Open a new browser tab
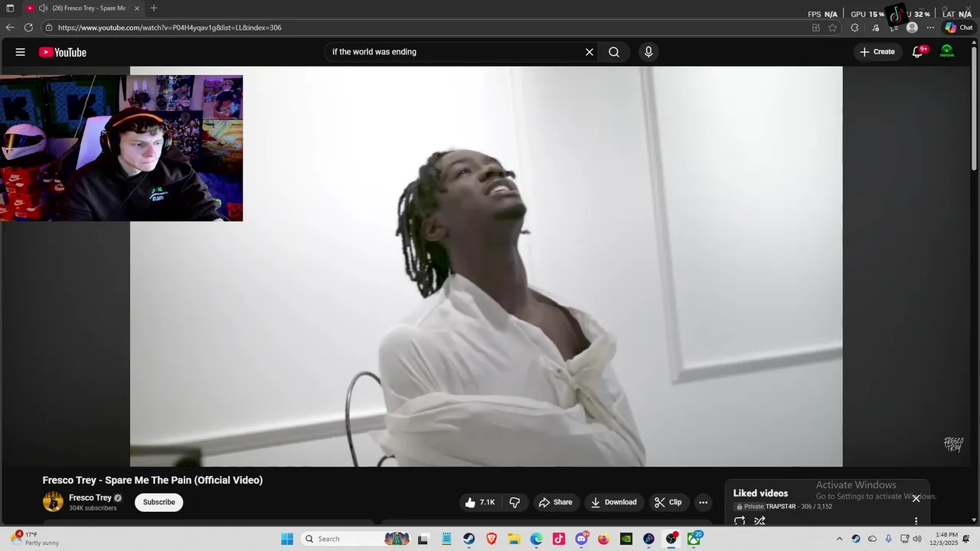Image resolution: width=980 pixels, height=551 pixels. (154, 8)
